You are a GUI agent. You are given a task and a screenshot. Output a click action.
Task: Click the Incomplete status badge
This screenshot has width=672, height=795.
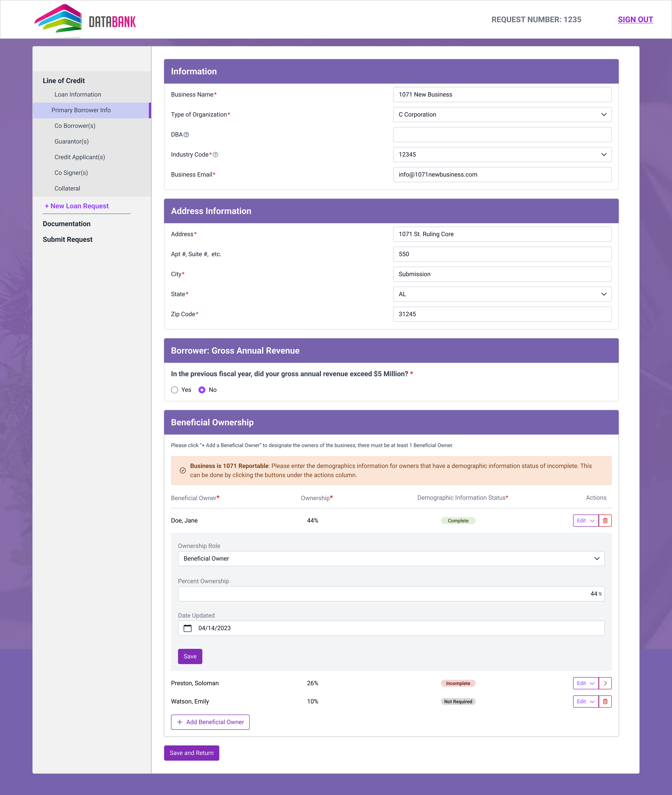(x=458, y=683)
